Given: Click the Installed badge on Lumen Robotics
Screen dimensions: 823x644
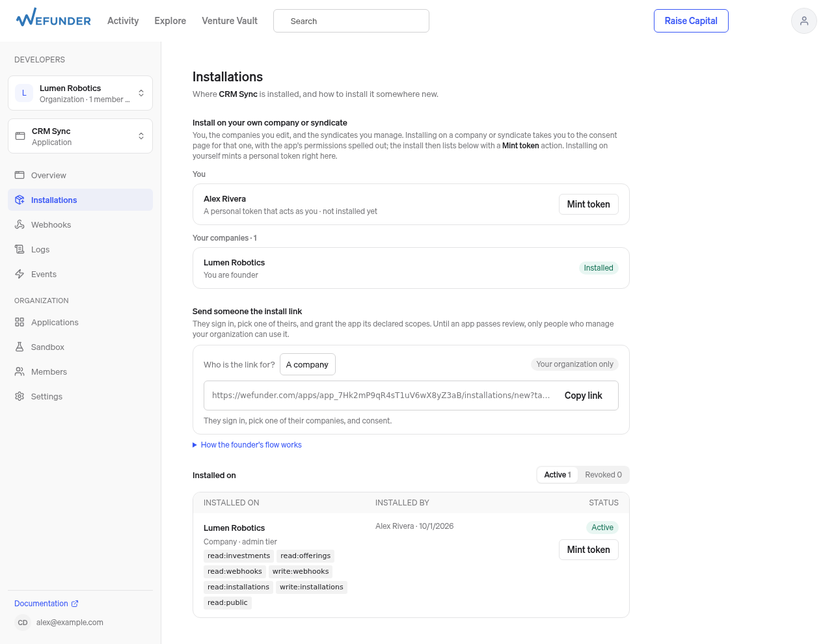Looking at the screenshot, I should (598, 268).
